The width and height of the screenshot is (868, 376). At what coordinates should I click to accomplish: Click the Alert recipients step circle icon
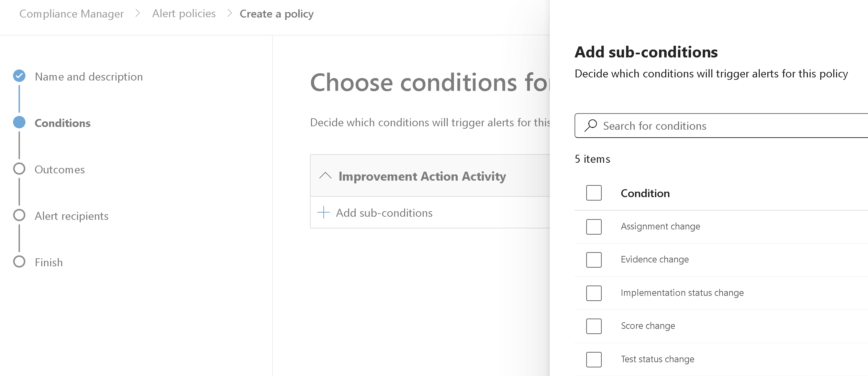point(19,215)
